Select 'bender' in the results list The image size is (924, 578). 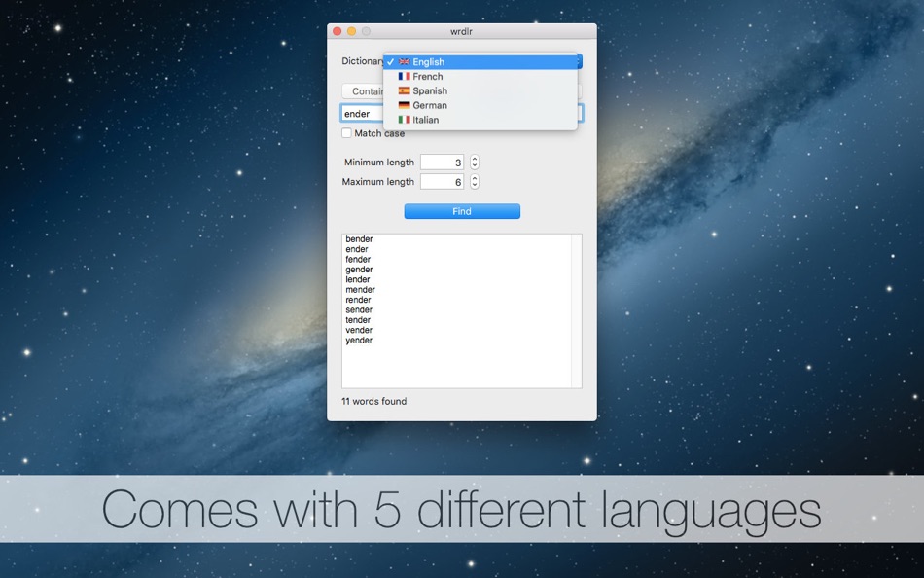tap(359, 238)
